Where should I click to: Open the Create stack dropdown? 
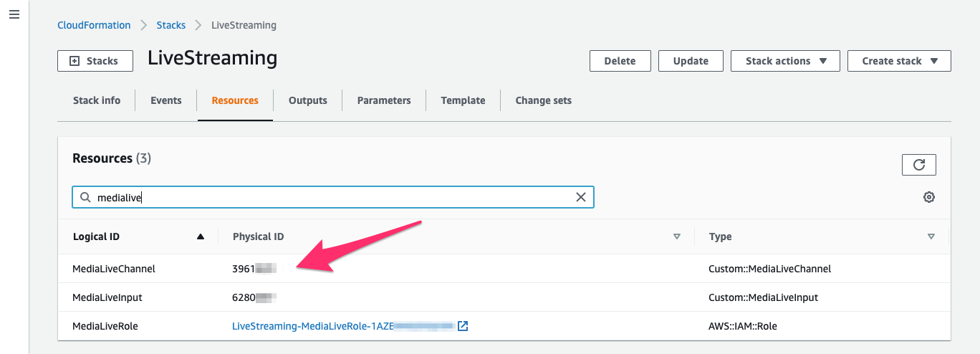click(x=899, y=61)
